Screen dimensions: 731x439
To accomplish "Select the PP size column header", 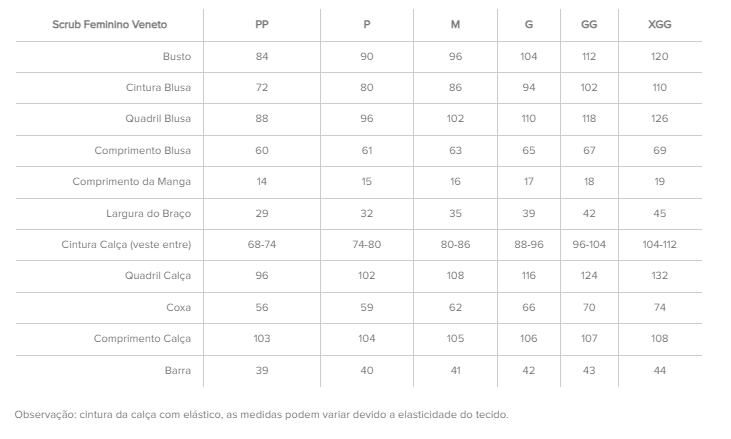I will (x=262, y=25).
